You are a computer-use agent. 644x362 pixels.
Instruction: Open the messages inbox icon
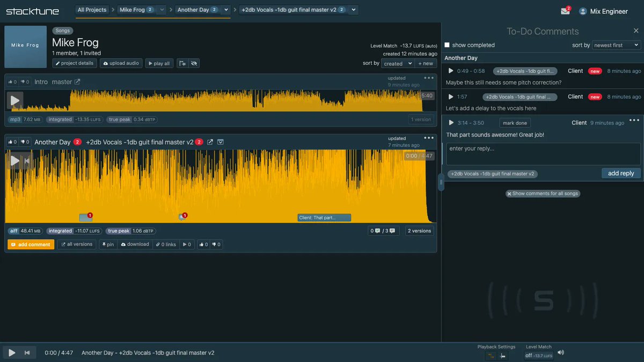coord(565,10)
